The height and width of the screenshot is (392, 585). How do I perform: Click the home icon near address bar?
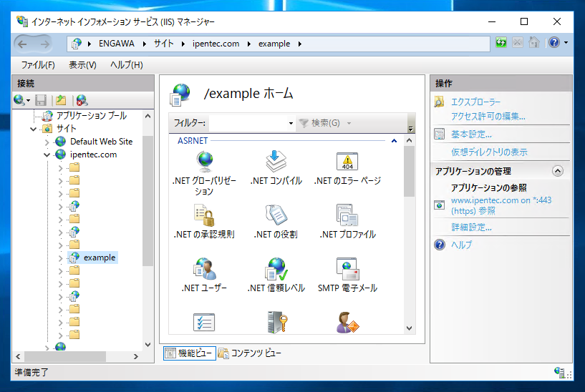(534, 42)
